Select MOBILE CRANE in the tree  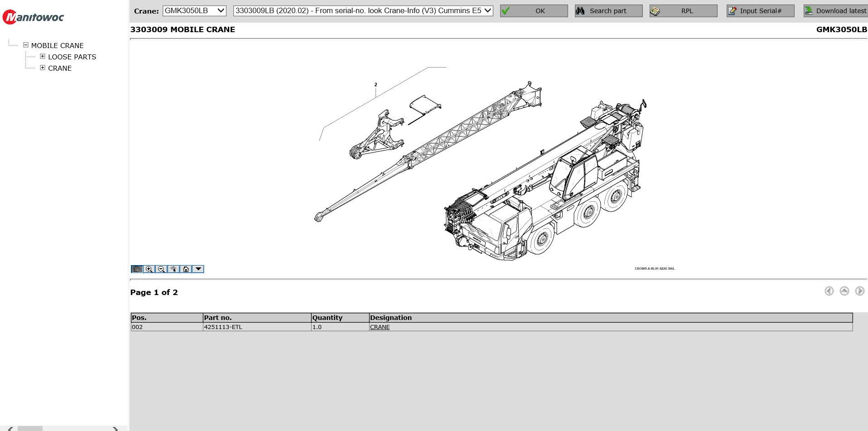click(x=58, y=45)
